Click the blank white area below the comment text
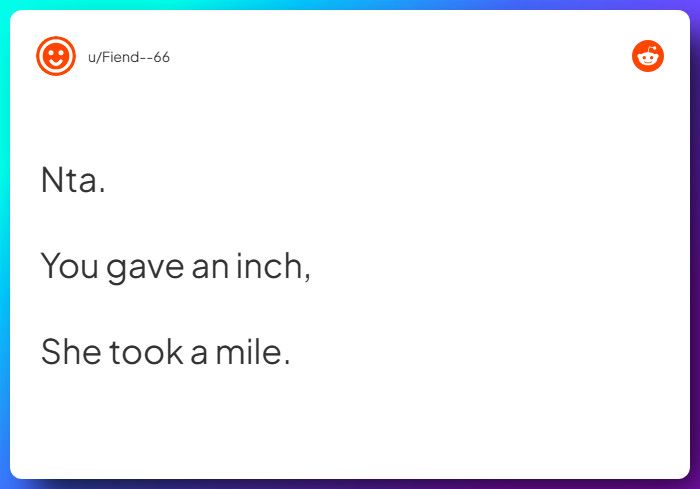The width and height of the screenshot is (700, 489). 350,425
